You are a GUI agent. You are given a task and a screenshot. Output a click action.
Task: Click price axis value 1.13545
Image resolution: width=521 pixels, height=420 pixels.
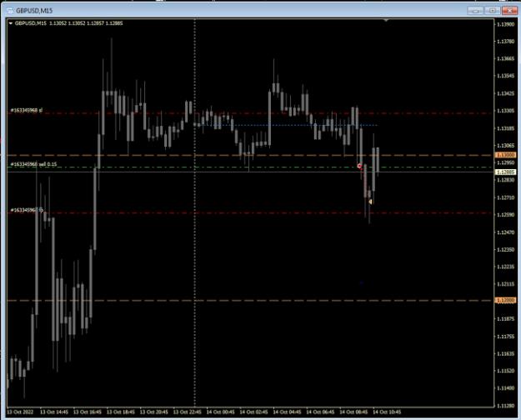point(505,76)
